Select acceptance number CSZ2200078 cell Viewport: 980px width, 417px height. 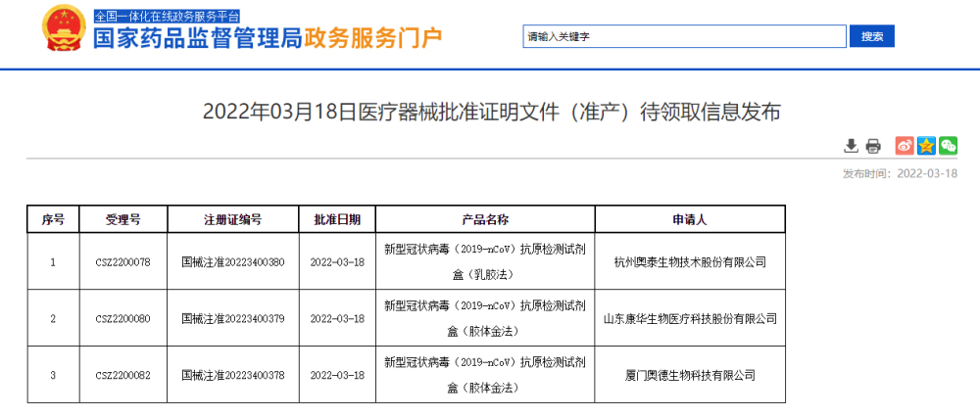[123, 262]
